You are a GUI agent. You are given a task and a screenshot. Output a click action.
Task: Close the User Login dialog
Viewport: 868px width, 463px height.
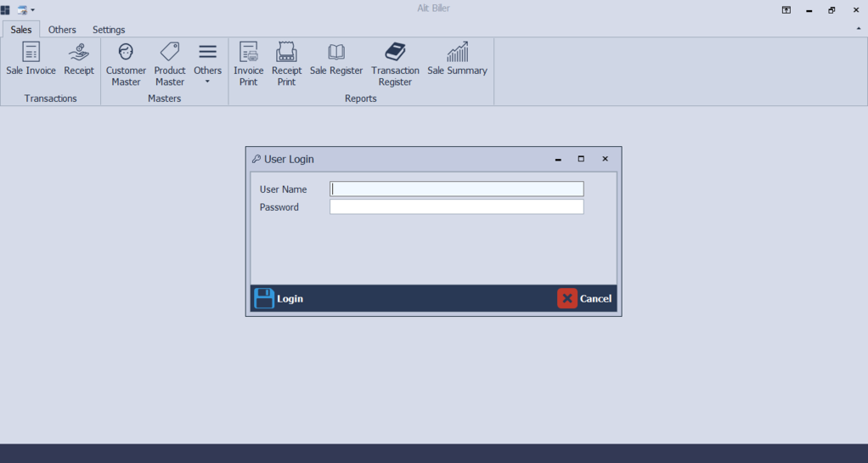click(605, 159)
